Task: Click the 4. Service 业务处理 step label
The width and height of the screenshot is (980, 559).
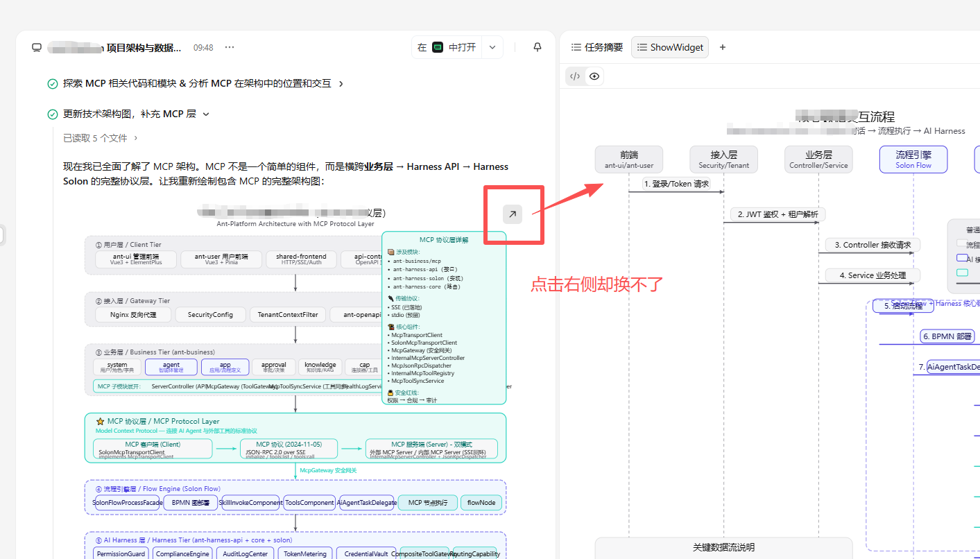Action: click(x=872, y=275)
